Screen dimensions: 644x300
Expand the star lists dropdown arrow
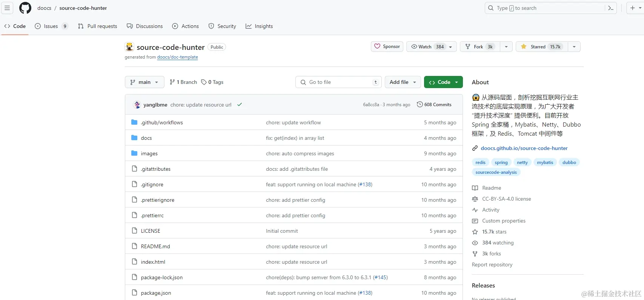point(574,46)
